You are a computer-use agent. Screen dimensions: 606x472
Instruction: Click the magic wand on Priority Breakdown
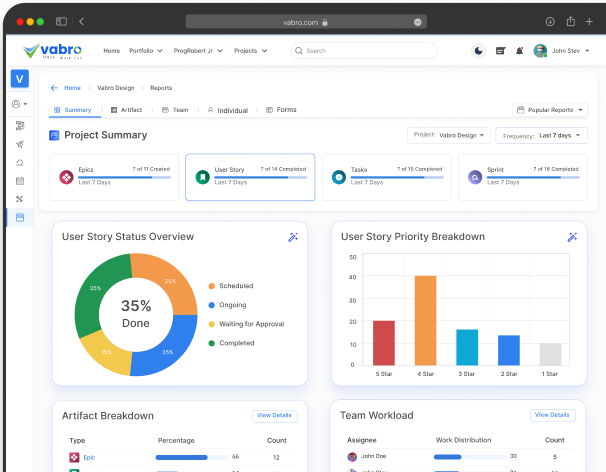[573, 237]
